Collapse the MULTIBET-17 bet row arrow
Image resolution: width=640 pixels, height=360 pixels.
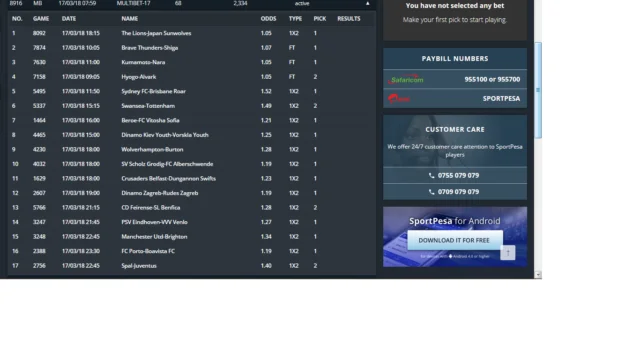367,3
